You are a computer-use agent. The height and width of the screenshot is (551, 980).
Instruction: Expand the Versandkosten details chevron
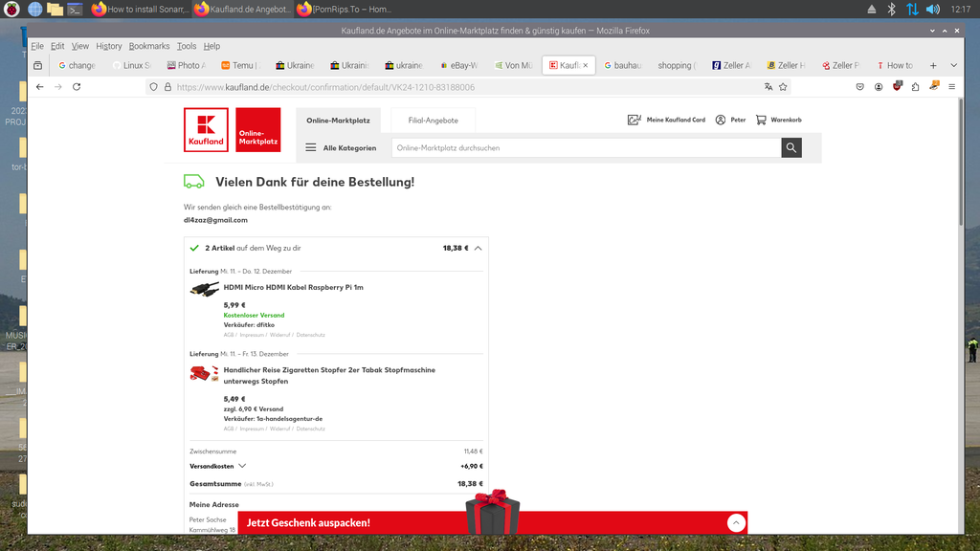click(242, 466)
